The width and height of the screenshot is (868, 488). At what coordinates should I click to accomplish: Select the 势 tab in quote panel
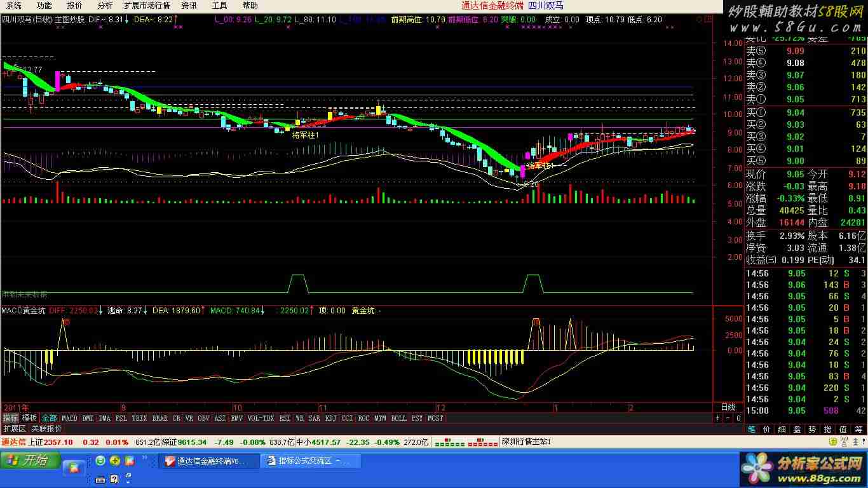(812, 430)
